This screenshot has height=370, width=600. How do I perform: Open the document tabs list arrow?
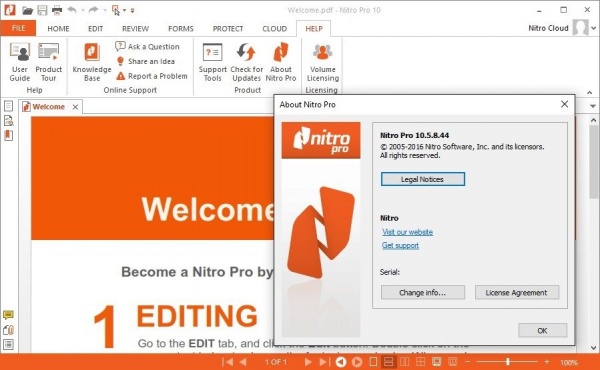(593, 106)
